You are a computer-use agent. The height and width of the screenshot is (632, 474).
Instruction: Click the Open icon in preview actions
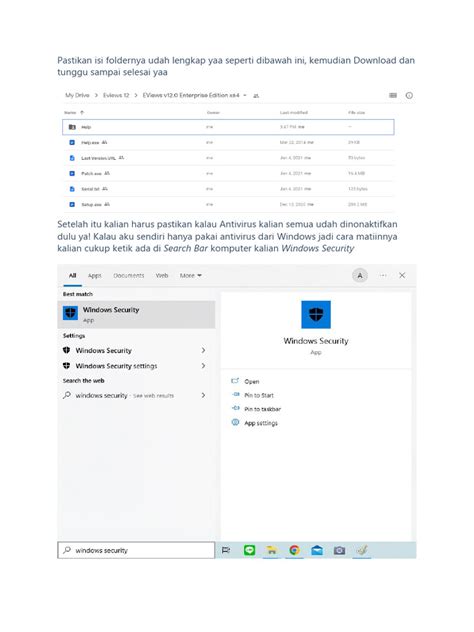point(235,381)
